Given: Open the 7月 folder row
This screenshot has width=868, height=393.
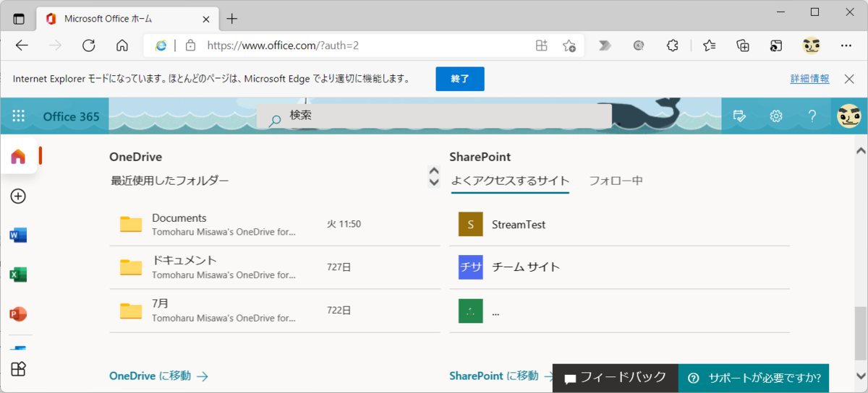Looking at the screenshot, I should [275, 311].
